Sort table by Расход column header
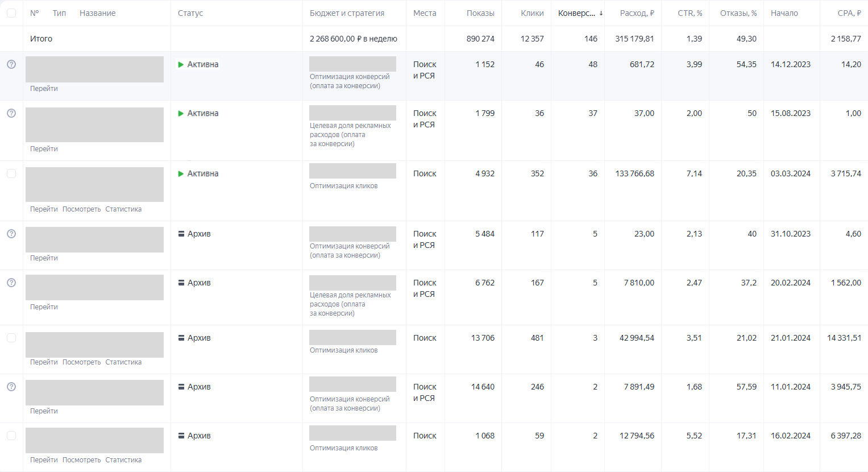 pos(637,13)
